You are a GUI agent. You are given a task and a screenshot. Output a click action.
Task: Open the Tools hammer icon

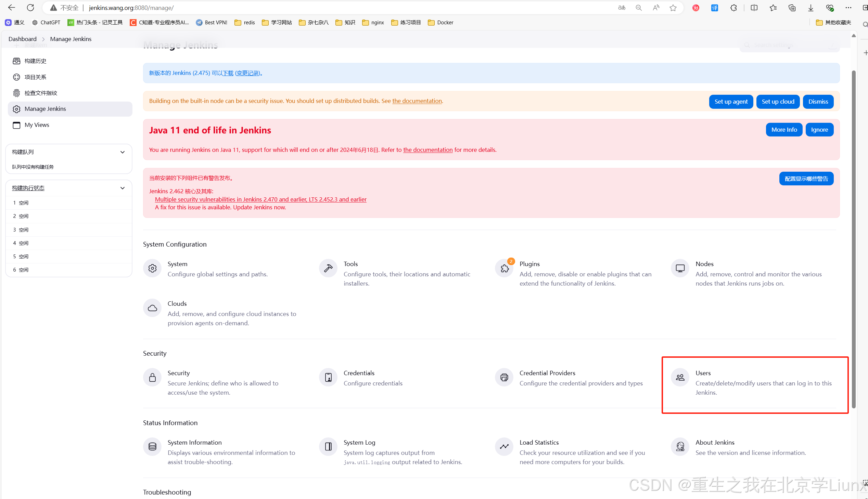pos(328,268)
